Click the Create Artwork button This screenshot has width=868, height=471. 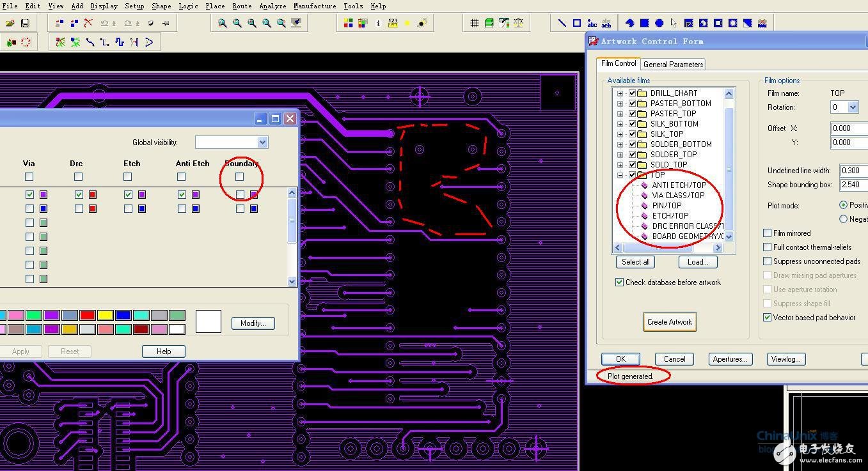669,321
